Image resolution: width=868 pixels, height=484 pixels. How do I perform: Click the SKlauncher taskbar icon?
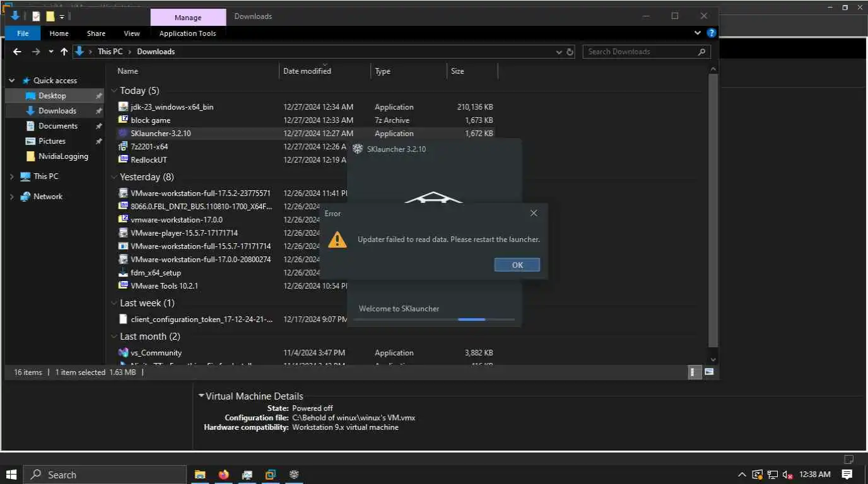point(294,475)
